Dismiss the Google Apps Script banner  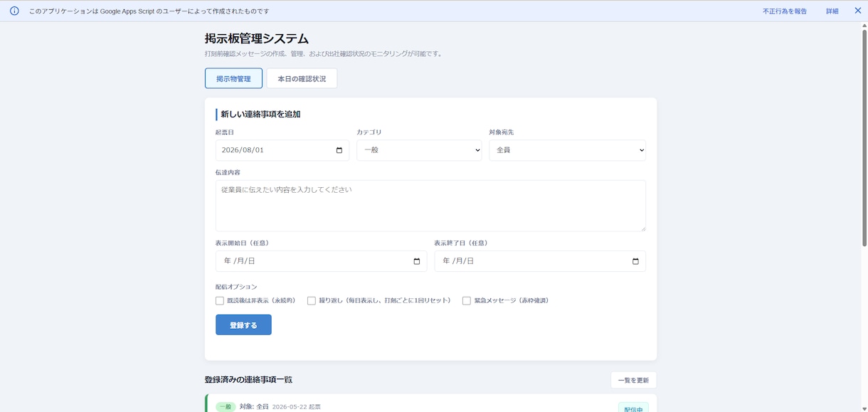[857, 11]
